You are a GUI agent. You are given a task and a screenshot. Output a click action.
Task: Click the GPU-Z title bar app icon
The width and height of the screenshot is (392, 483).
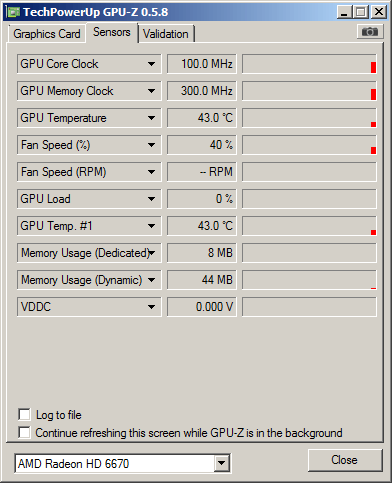pos(13,12)
